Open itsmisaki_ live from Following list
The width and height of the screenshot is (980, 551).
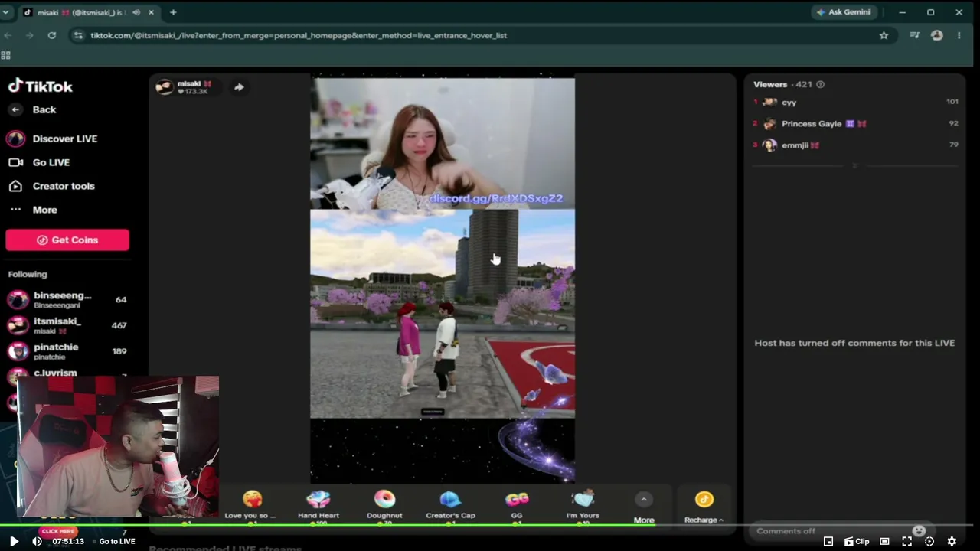point(67,325)
